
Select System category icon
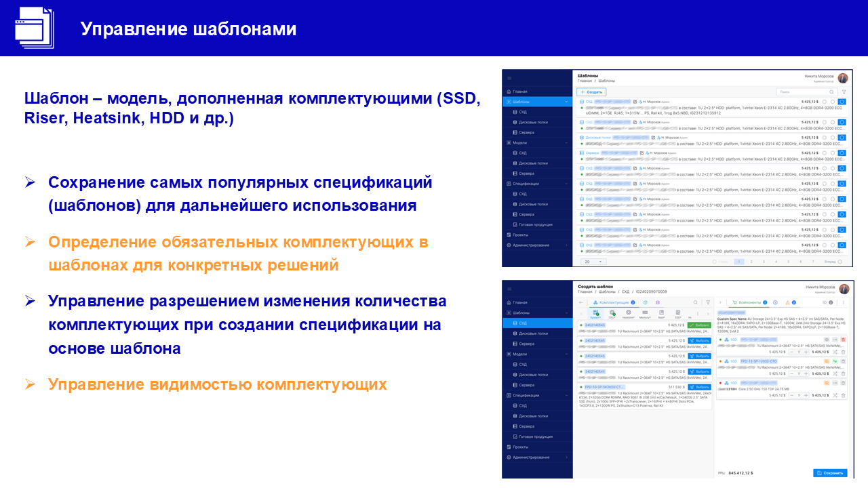(x=595, y=314)
